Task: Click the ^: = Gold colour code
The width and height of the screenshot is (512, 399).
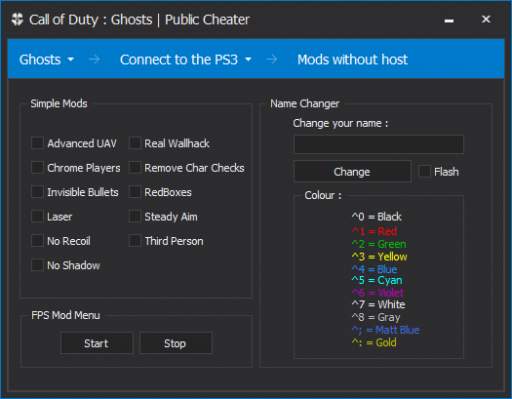Action: pyautogui.click(x=374, y=342)
